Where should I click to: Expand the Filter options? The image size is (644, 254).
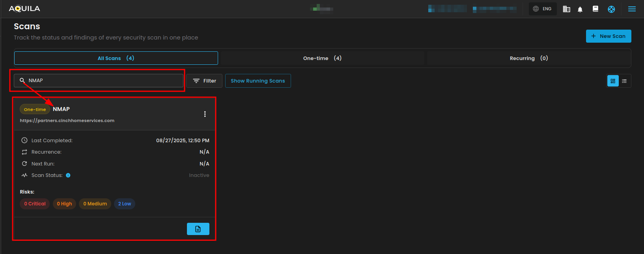pyautogui.click(x=204, y=81)
